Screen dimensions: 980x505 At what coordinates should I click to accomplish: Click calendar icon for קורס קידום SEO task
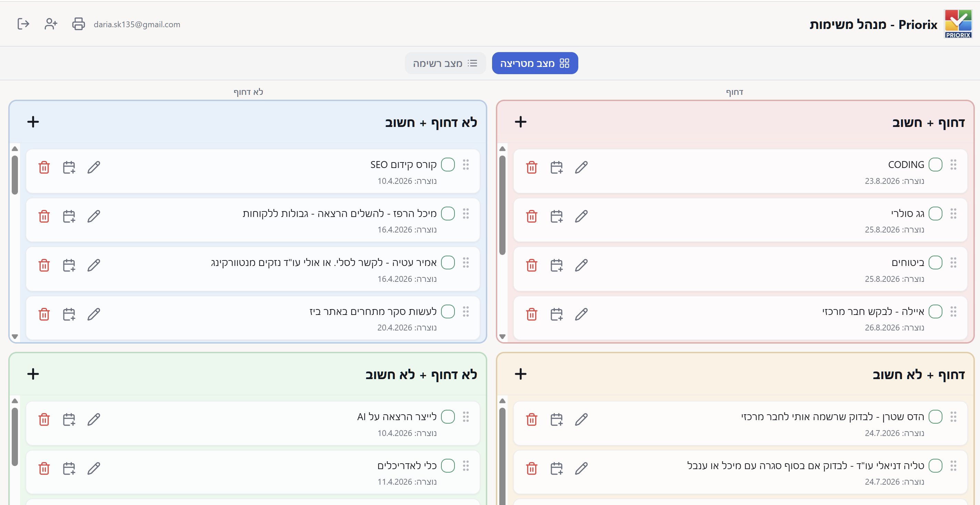click(69, 167)
